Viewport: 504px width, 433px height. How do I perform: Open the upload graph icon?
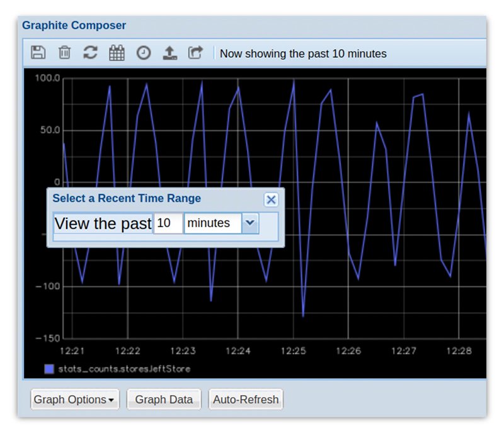(170, 53)
